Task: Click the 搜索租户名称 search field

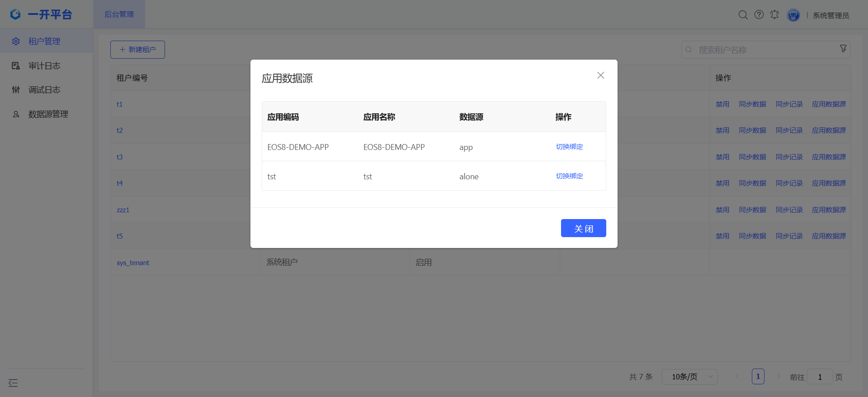Action: 764,50
